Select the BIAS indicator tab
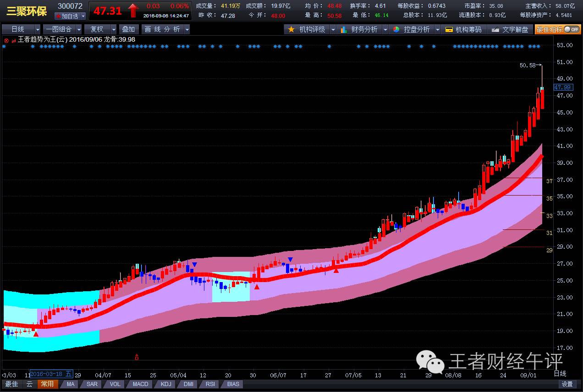 click(x=233, y=384)
